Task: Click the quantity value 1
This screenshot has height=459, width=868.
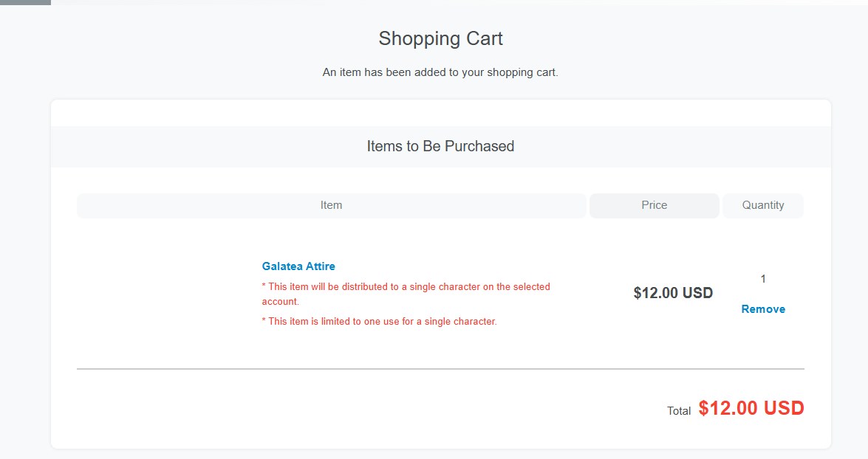Action: coord(763,279)
